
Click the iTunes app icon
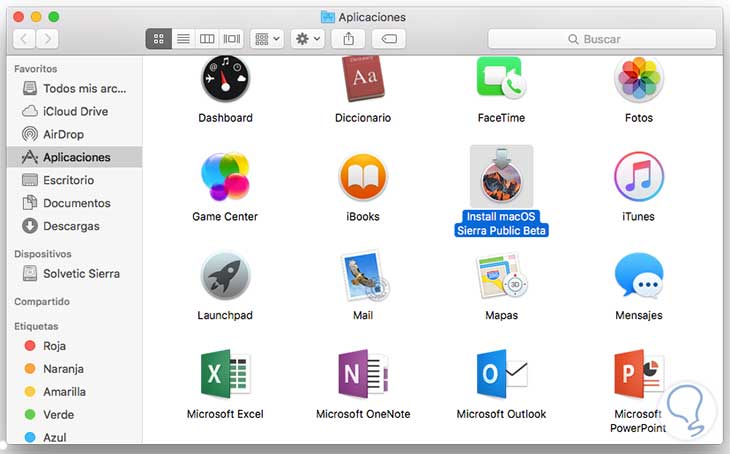coord(639,176)
